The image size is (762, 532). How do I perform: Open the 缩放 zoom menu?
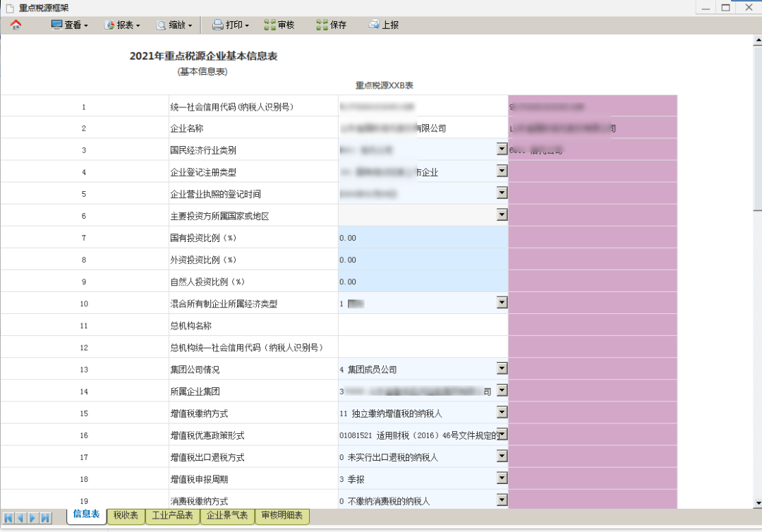coord(174,25)
